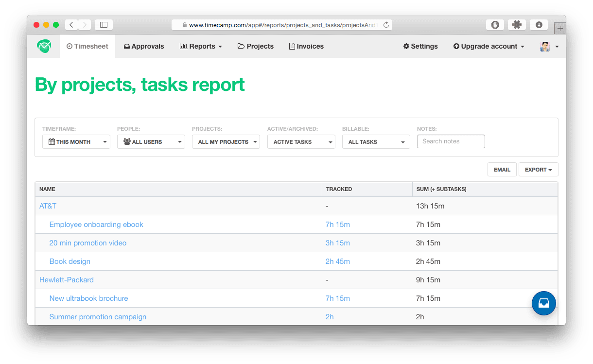Open the Export dropdown
This screenshot has width=593, height=364.
tap(538, 169)
